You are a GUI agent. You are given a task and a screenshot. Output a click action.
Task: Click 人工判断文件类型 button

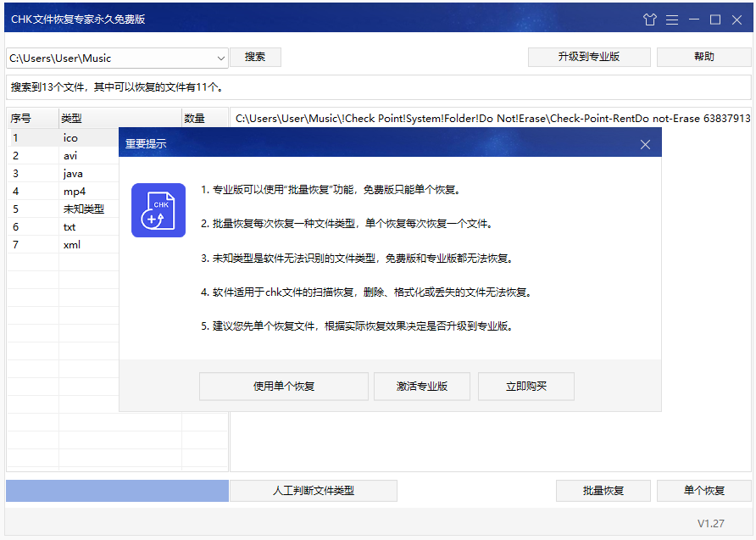(x=314, y=490)
